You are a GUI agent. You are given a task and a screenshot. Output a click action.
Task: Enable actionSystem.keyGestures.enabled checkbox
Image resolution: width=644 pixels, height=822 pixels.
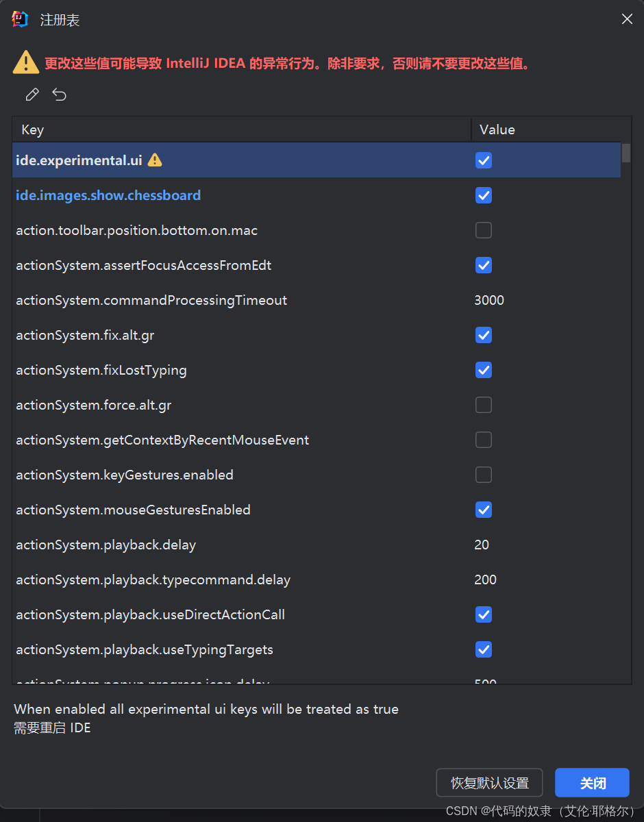pos(484,475)
